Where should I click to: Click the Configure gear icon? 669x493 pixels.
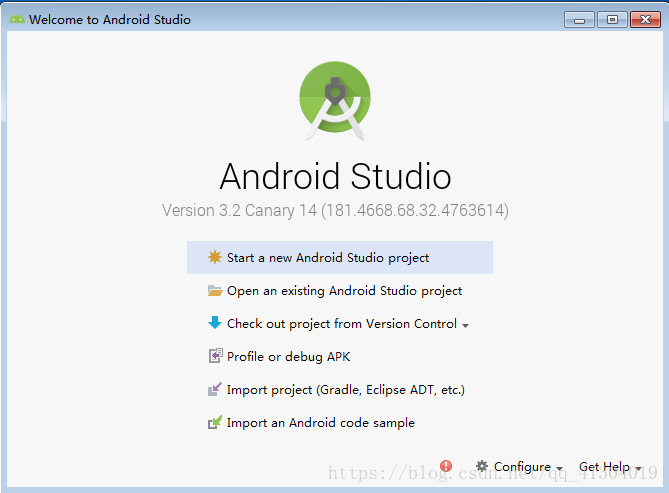(482, 466)
